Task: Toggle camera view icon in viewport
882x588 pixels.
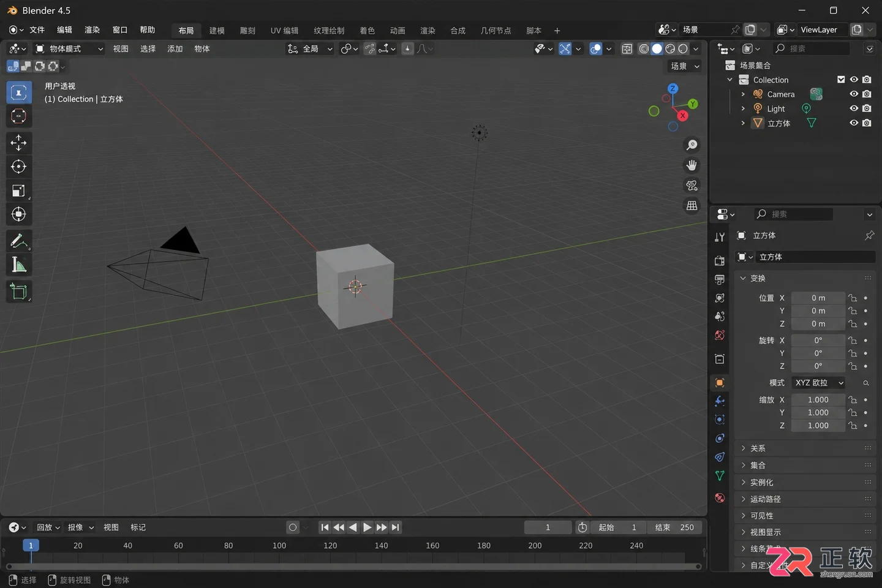Action: click(692, 186)
